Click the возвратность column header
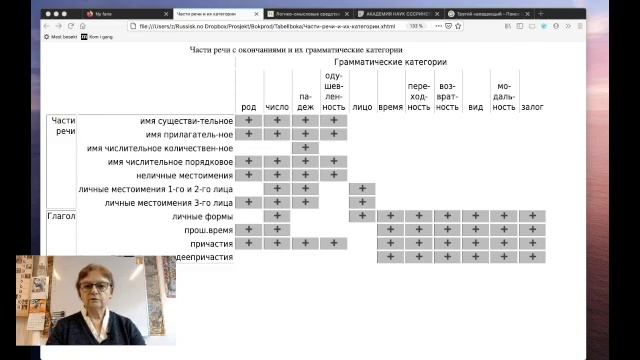 pos(447,97)
